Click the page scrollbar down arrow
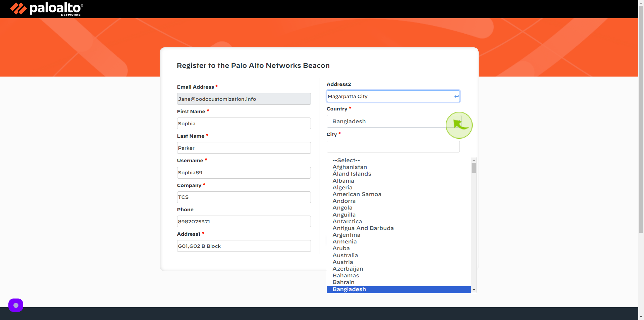The width and height of the screenshot is (644, 320). [641, 317]
